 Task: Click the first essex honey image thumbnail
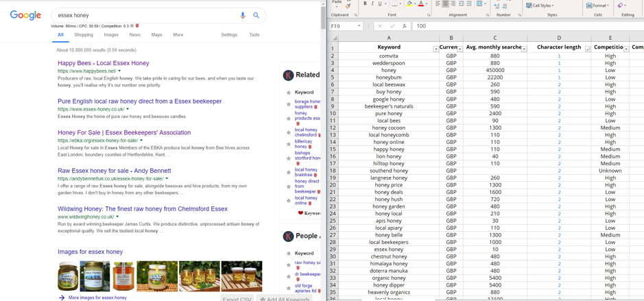pos(68,276)
